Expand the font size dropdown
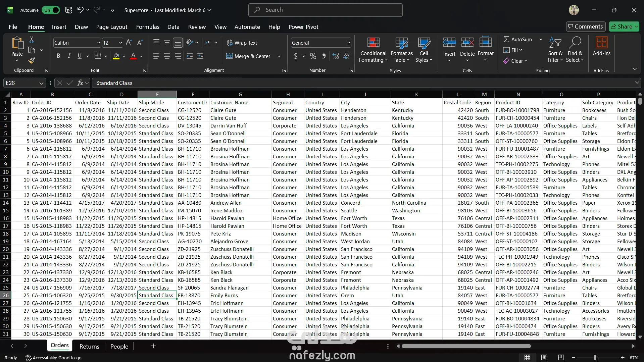Screen dimensions: 644x362 tap(120, 43)
